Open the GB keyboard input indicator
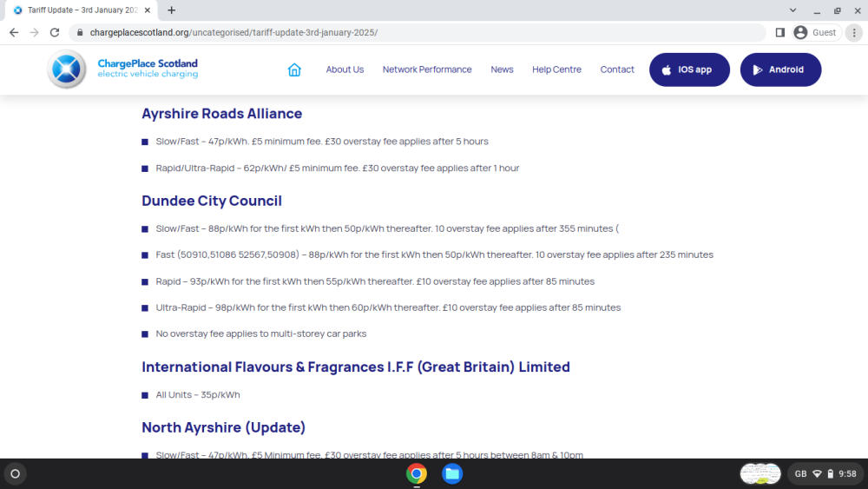Screen dimensions: 868x489 (x=800, y=473)
